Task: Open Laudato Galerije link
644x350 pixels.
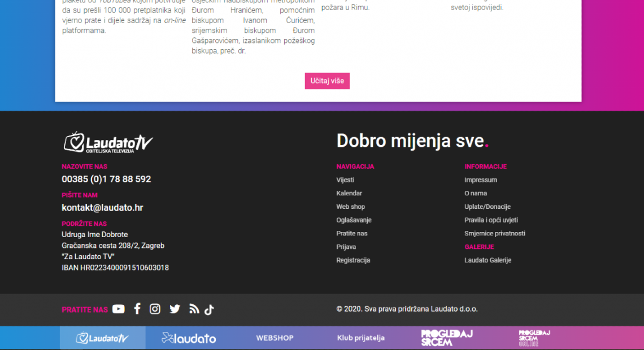Action: tap(488, 260)
